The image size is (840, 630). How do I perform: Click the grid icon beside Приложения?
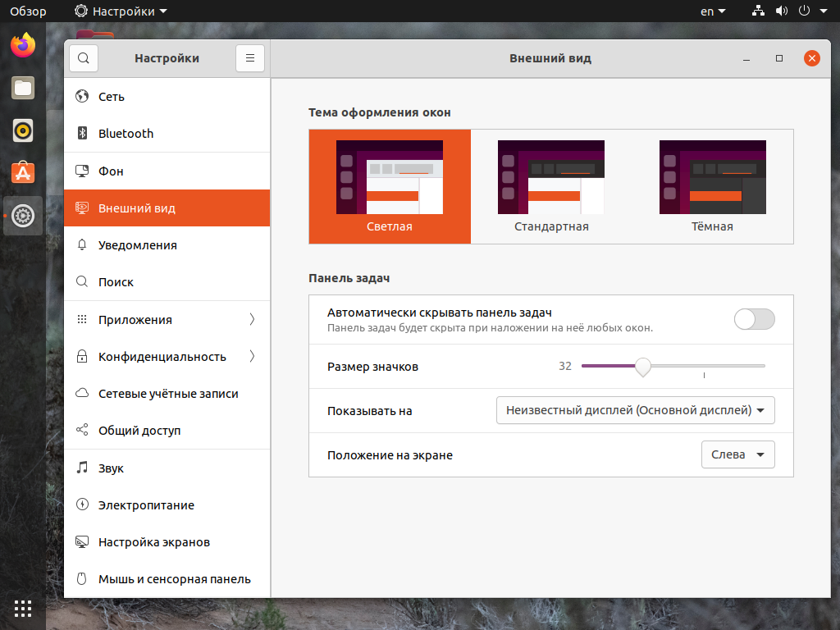(x=82, y=319)
